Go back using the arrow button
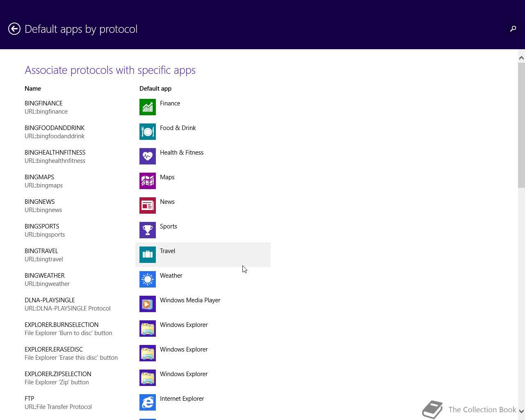This screenshot has height=420, width=525. (x=14, y=29)
